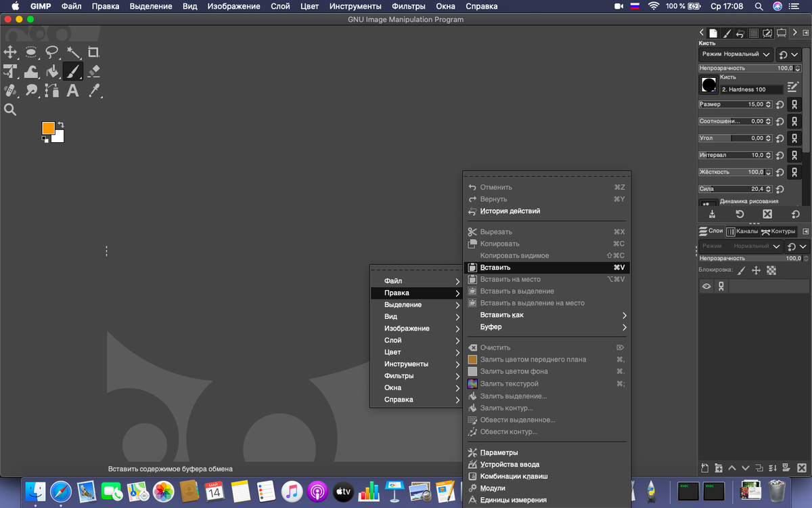Screen dimensions: 812x508
Task: Choose Вставить in the Правка submenu
Action: [547, 268]
